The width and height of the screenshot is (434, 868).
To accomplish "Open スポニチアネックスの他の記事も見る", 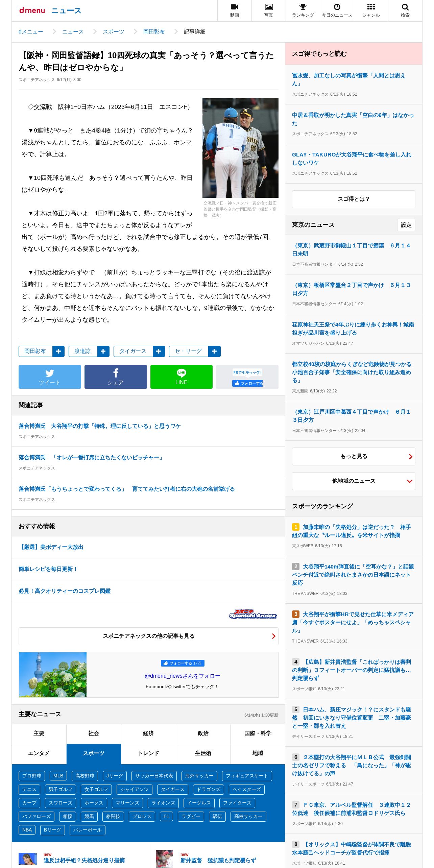I will pos(148,636).
